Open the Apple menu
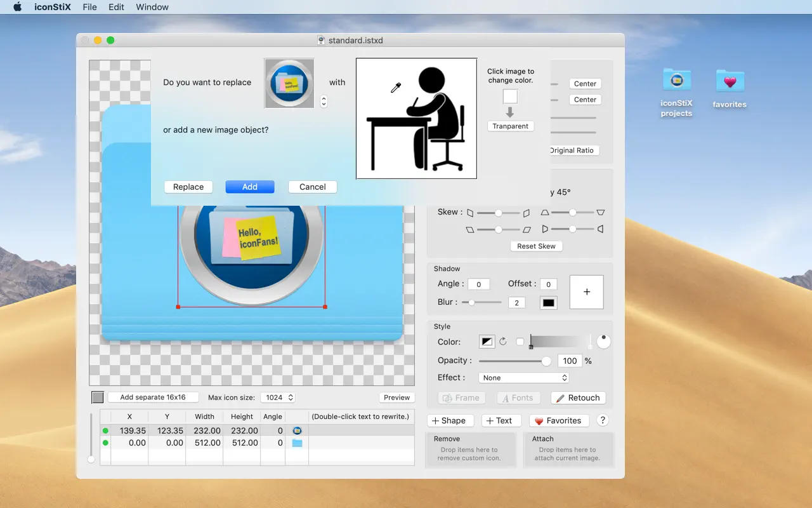Image resolution: width=812 pixels, height=508 pixels. coord(17,7)
